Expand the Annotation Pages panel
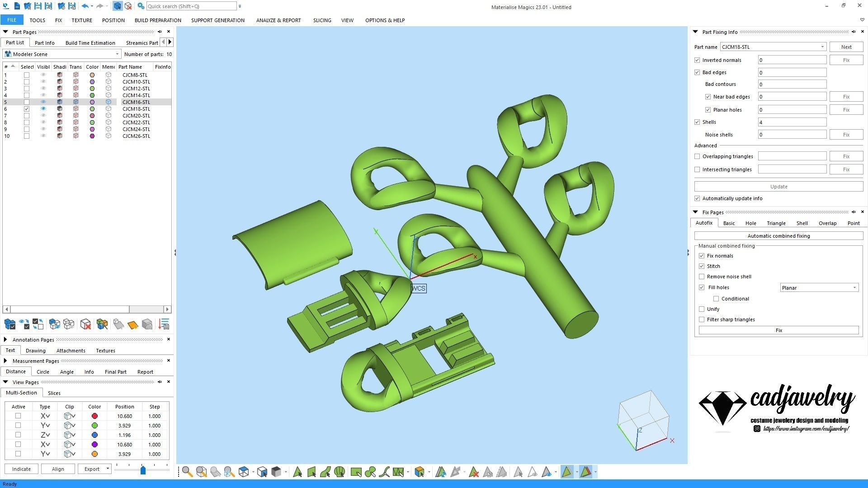The image size is (868, 488). (x=5, y=340)
